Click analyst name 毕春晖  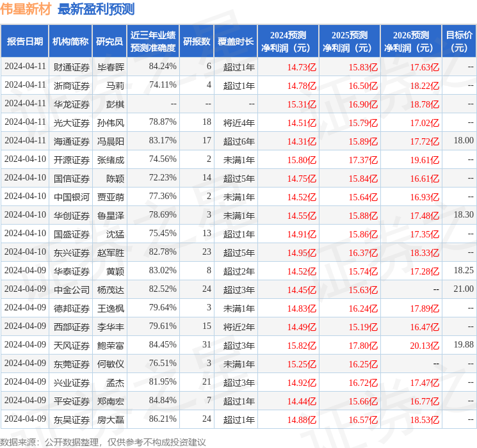(111, 67)
